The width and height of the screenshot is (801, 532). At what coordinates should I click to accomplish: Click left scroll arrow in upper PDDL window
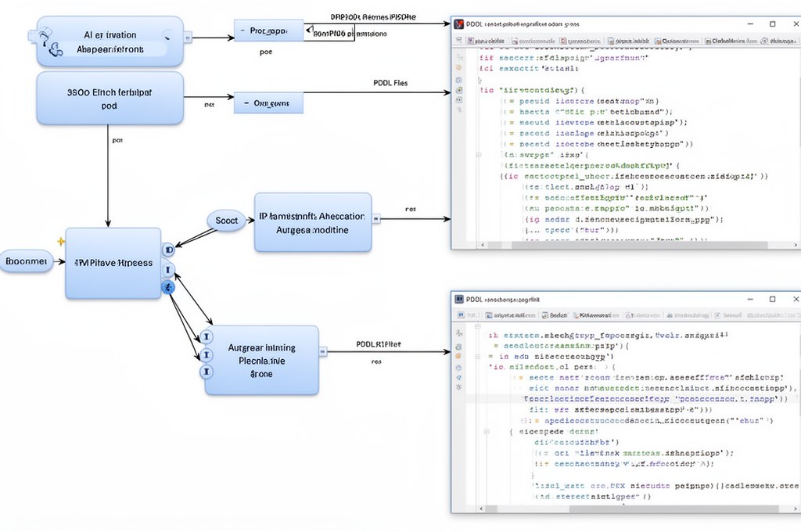tap(483, 246)
